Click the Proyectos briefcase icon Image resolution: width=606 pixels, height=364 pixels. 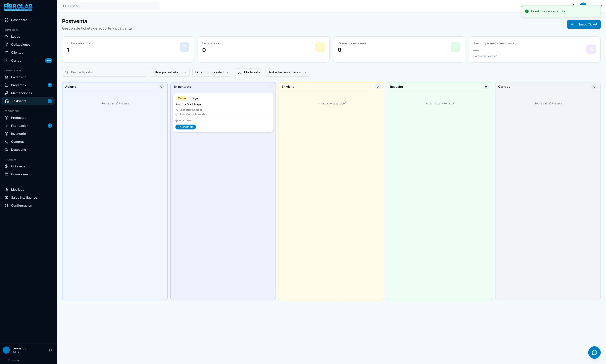coord(6,85)
